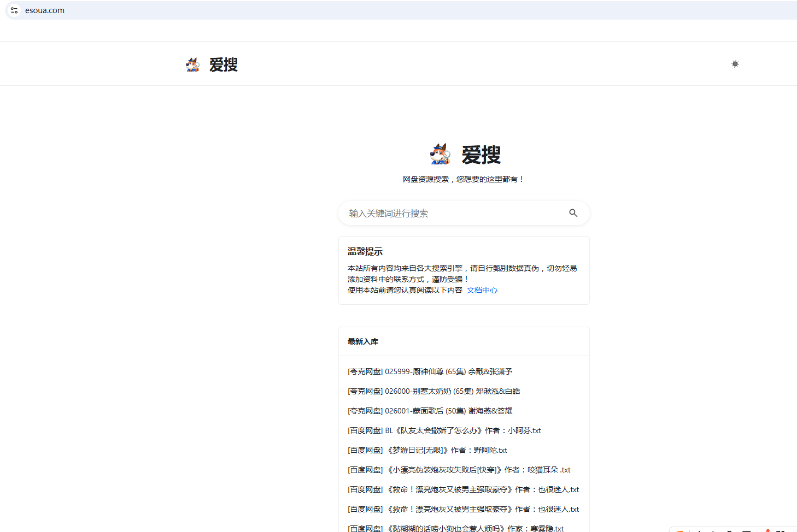Click the 温馨提示 heading

[x=365, y=251]
